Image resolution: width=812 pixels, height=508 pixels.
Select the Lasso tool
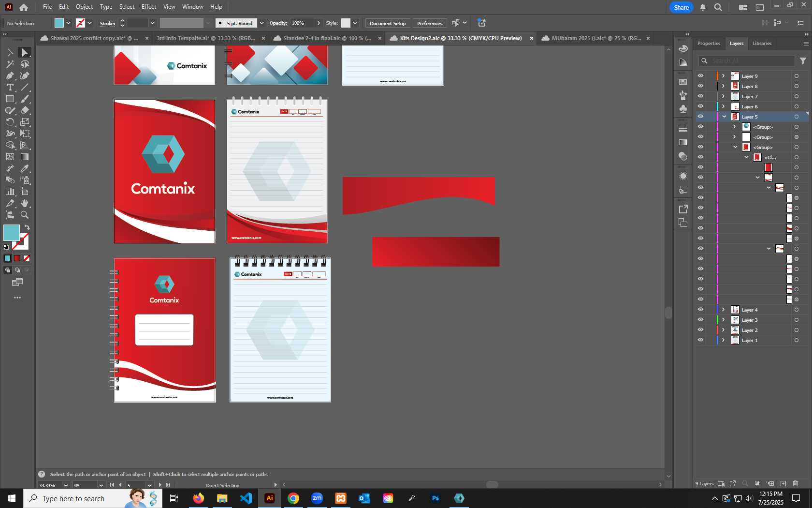pos(25,64)
